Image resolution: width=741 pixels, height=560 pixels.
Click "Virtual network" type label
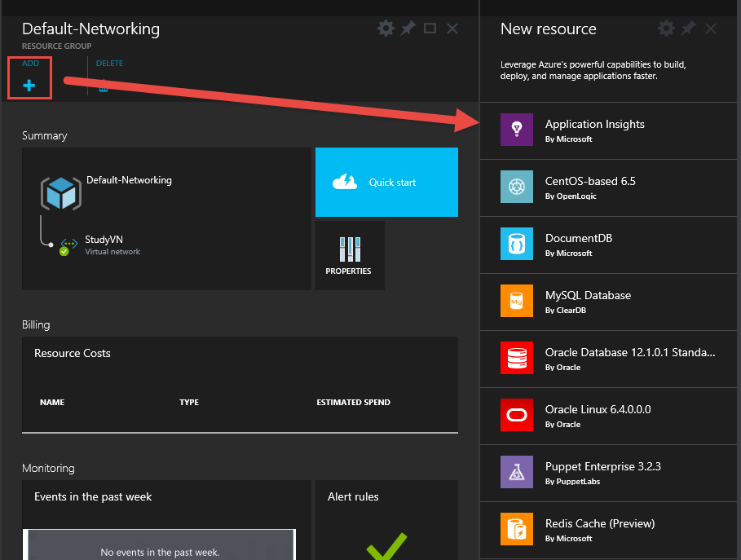112,252
